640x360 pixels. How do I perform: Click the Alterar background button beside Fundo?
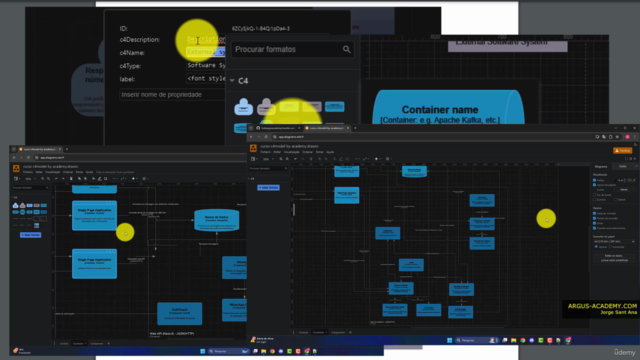pos(624,190)
